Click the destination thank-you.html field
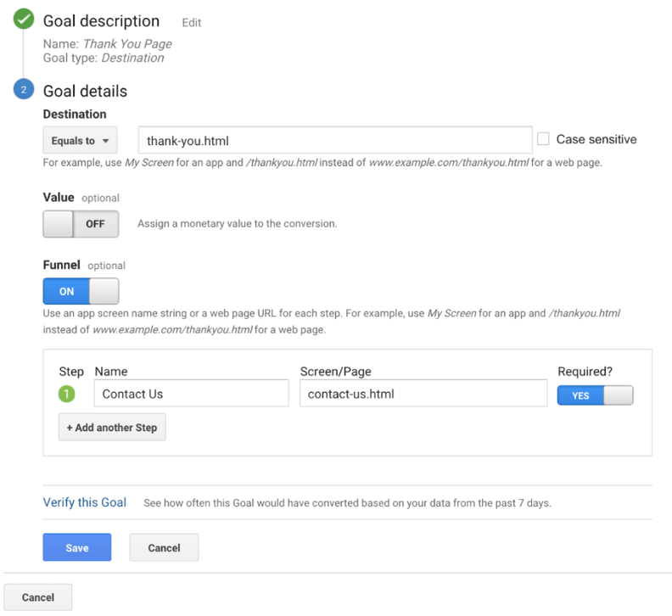Viewport: 672px width, 616px height. coord(335,140)
